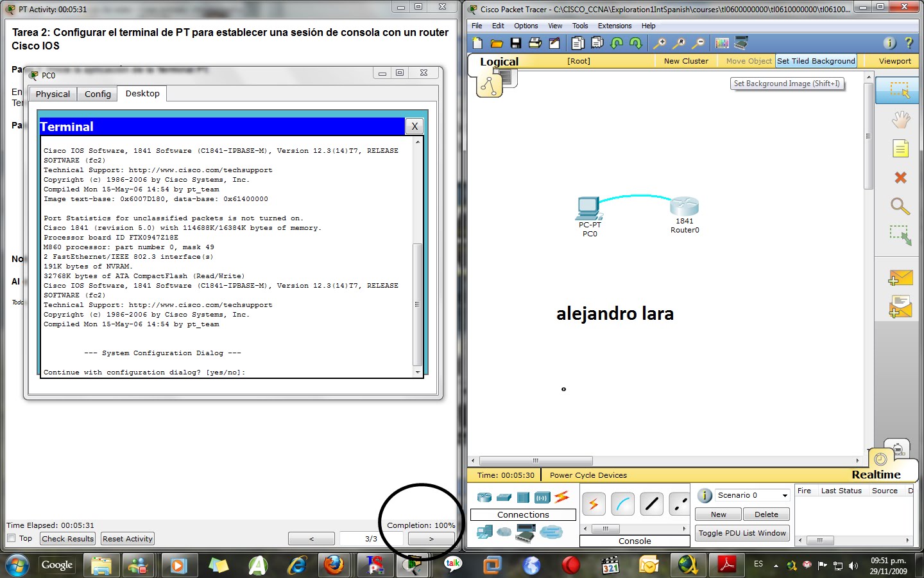Click the Copy toolbar icon

[578, 43]
